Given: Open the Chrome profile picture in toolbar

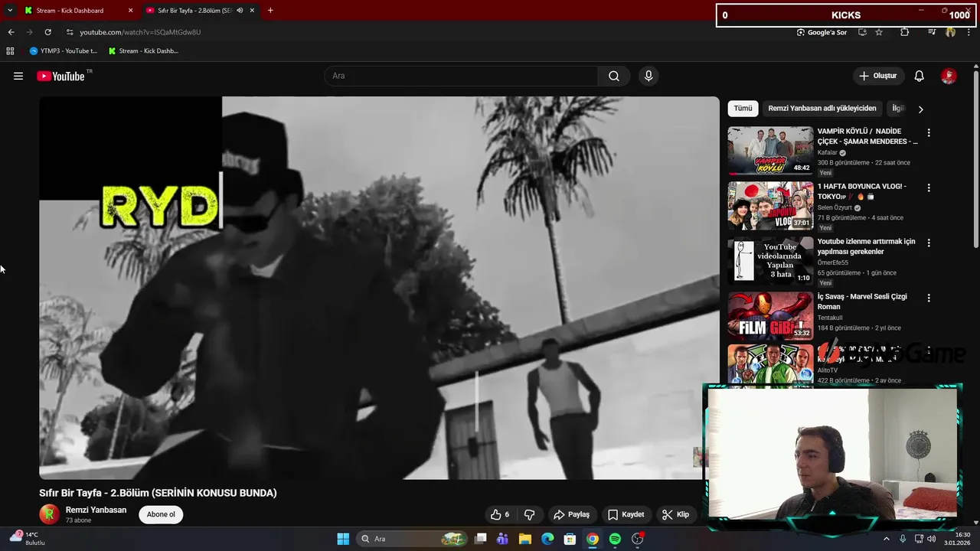Looking at the screenshot, I should coord(950,32).
